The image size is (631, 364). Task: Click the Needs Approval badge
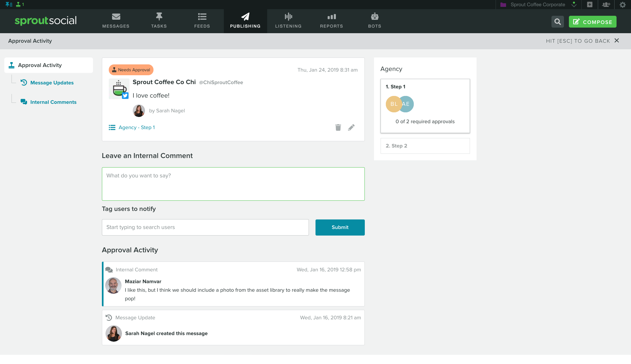click(131, 70)
